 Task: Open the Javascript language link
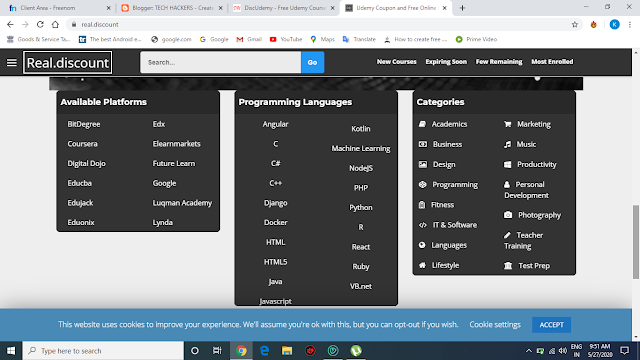(x=276, y=301)
